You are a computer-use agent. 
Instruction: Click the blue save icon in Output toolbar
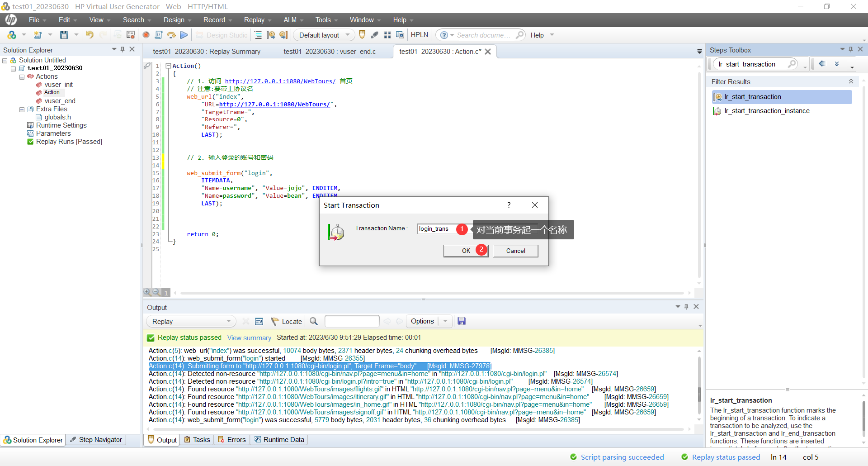point(462,321)
